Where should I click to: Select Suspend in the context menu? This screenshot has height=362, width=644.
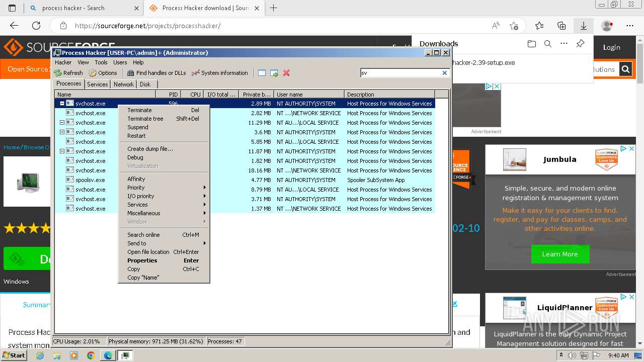click(x=164, y=127)
